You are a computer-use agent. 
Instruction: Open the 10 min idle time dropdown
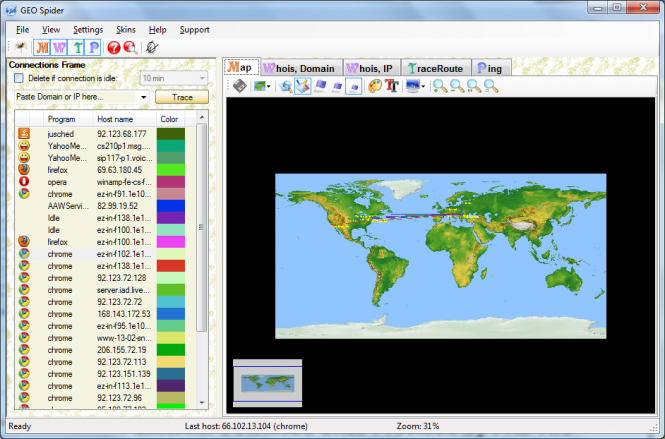[x=173, y=78]
